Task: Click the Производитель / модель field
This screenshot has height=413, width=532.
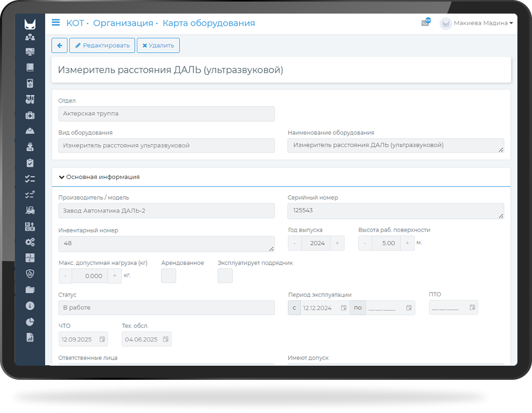Action: coord(166,211)
